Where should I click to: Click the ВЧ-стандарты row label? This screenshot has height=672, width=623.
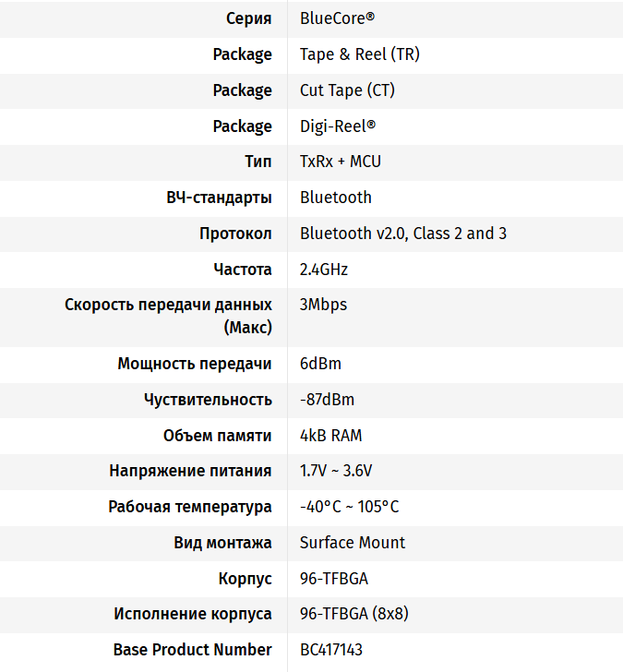click(219, 198)
